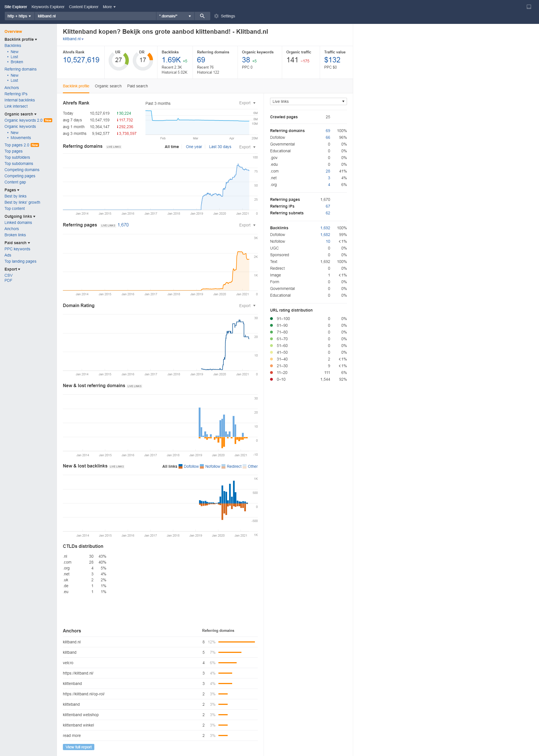
Task: Click the DR 17 donut gauge
Action: tap(143, 60)
